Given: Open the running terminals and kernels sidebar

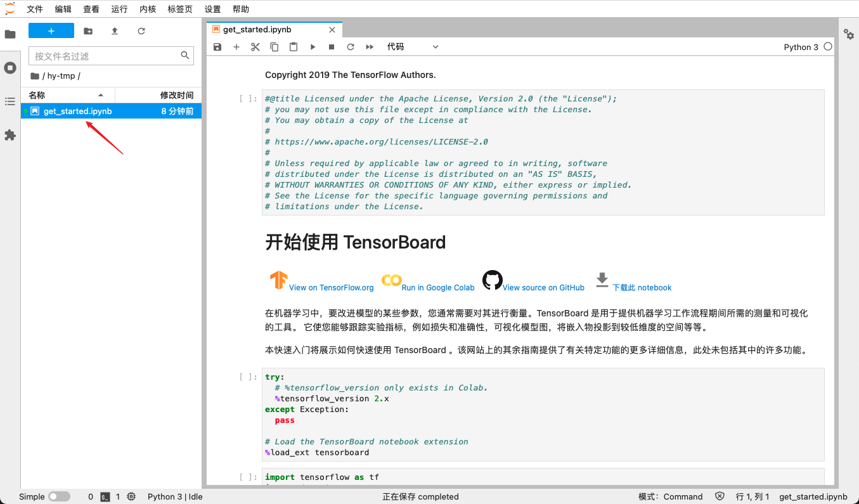Looking at the screenshot, I should point(10,68).
